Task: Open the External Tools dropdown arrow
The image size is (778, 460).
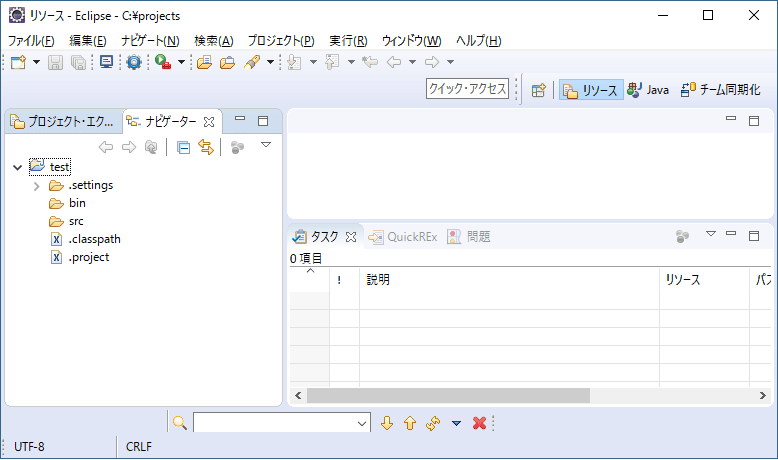Action: click(x=181, y=62)
